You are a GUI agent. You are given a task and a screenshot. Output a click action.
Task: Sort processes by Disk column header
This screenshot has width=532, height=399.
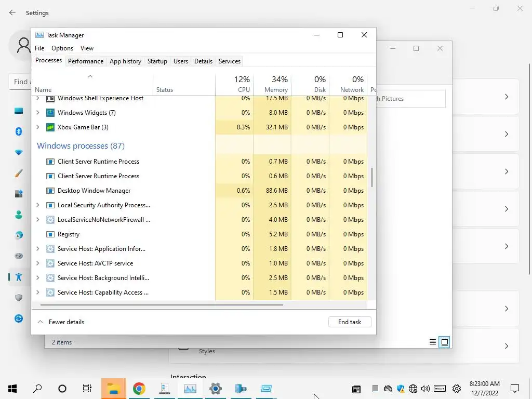click(x=310, y=84)
